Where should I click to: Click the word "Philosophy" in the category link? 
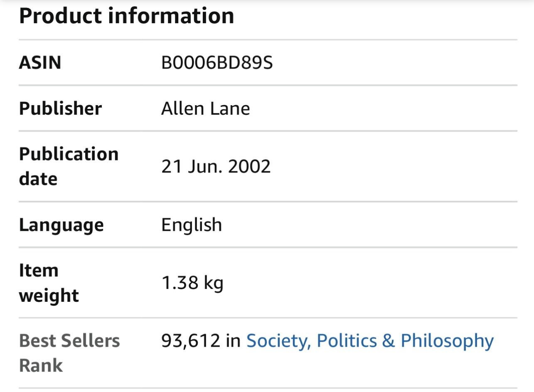(x=447, y=341)
